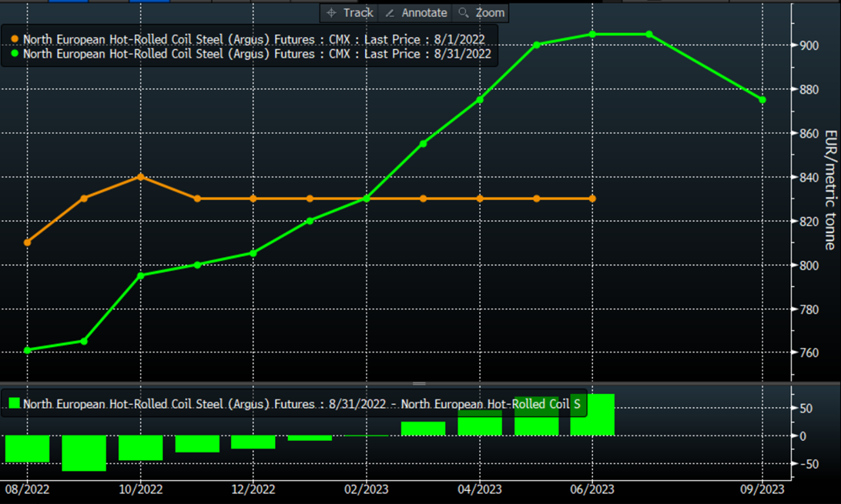Click the 900 y-axis price label

pos(809,45)
